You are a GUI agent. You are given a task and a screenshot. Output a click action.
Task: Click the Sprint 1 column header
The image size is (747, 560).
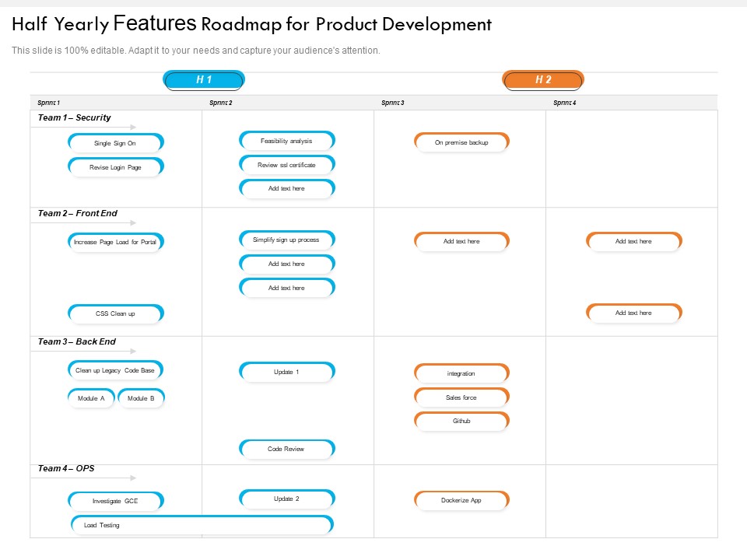click(x=48, y=103)
